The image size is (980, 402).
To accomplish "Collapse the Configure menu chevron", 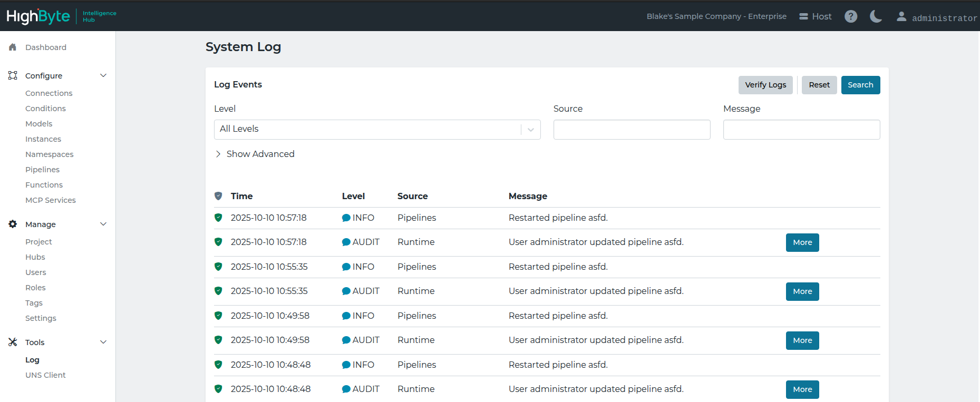I will click(x=103, y=75).
